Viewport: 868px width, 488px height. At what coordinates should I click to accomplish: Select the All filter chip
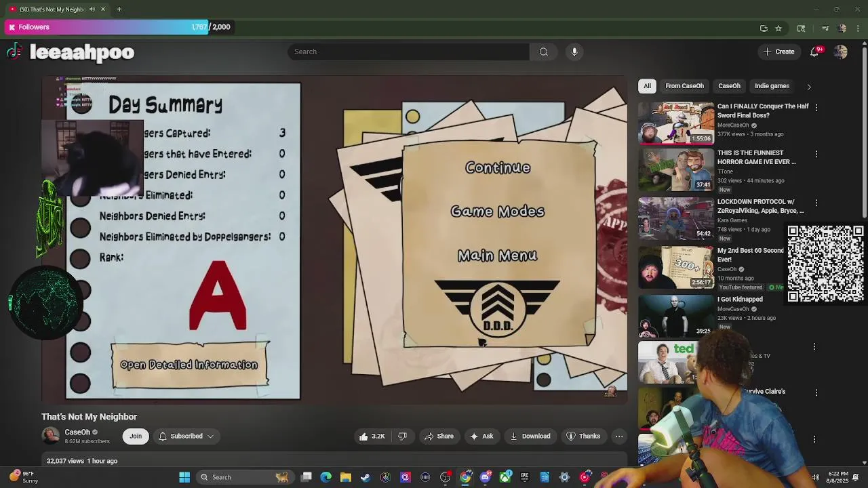coord(648,86)
